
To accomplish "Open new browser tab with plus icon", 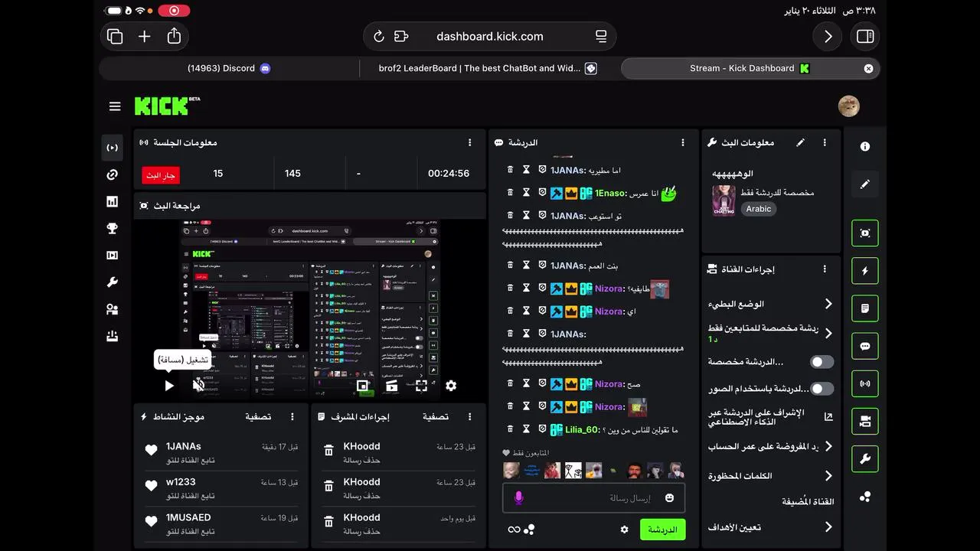I will tap(144, 37).
